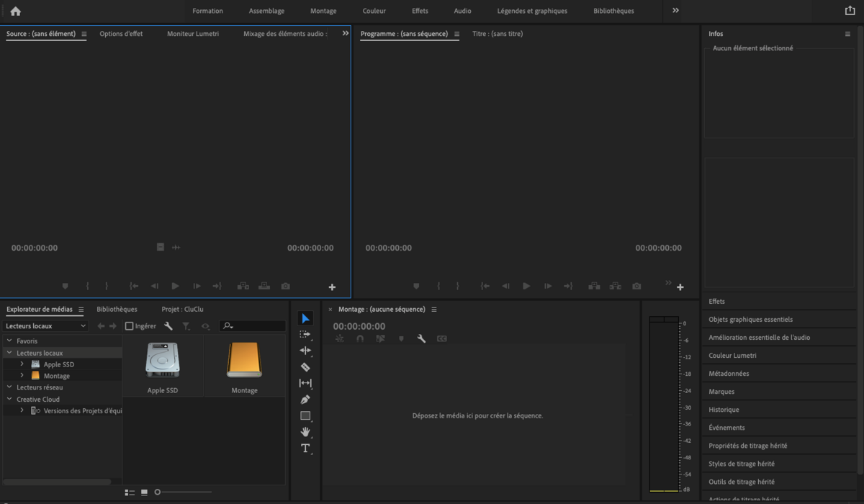Select the Type tool

(x=305, y=448)
